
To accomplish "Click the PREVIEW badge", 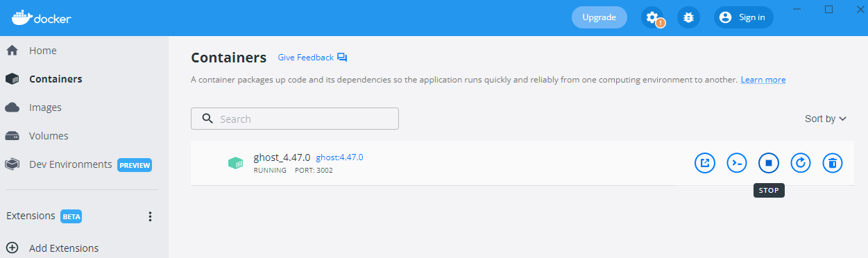I will pyautogui.click(x=135, y=165).
